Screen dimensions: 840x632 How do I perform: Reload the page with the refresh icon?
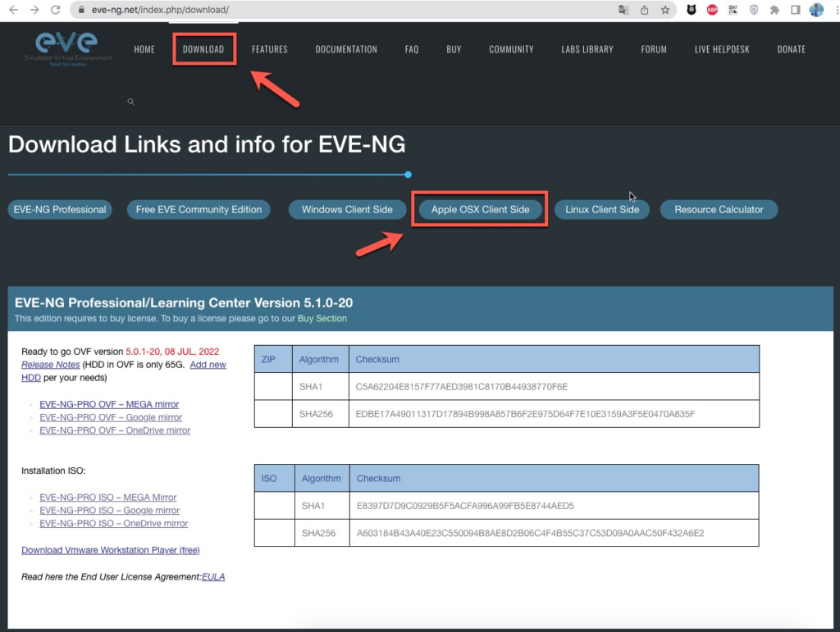coord(55,10)
